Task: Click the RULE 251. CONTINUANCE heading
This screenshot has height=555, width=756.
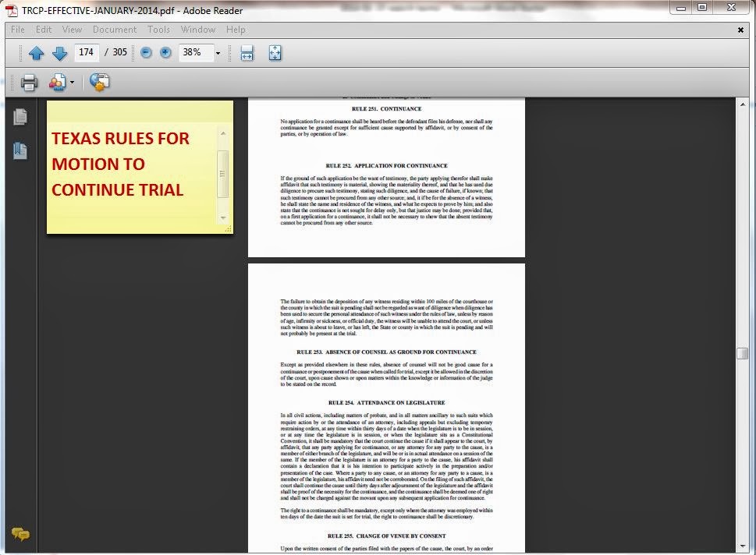Action: pyautogui.click(x=387, y=109)
